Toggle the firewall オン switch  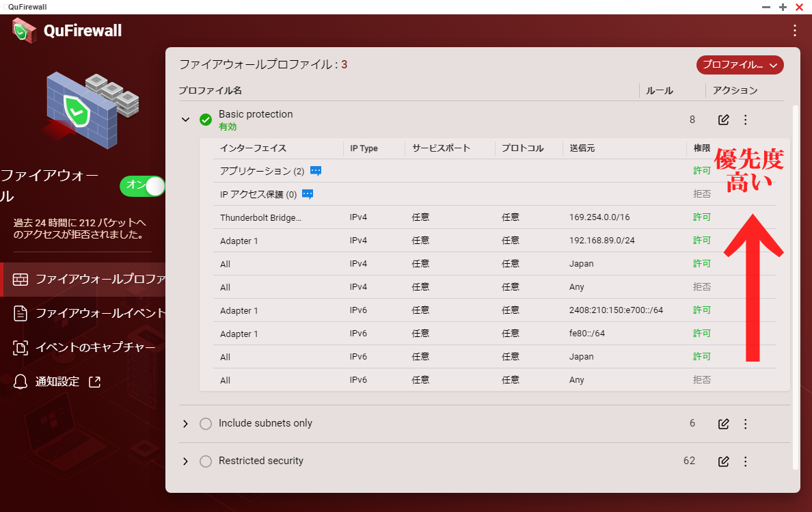pos(142,187)
